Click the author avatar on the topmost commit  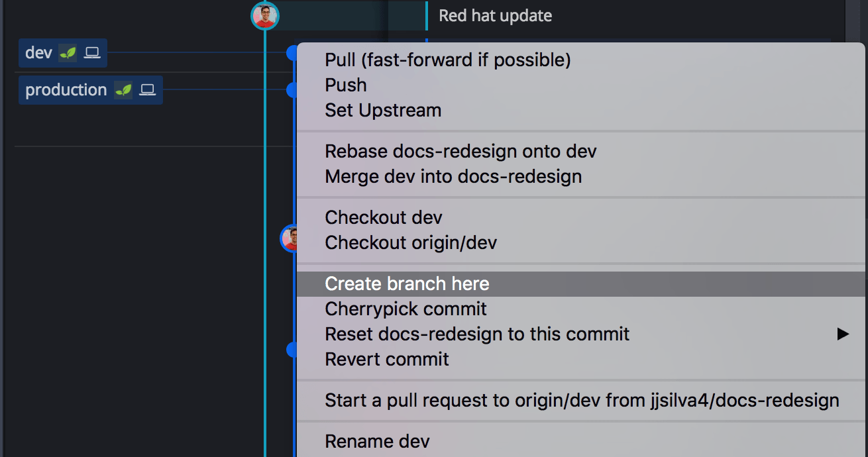[265, 15]
